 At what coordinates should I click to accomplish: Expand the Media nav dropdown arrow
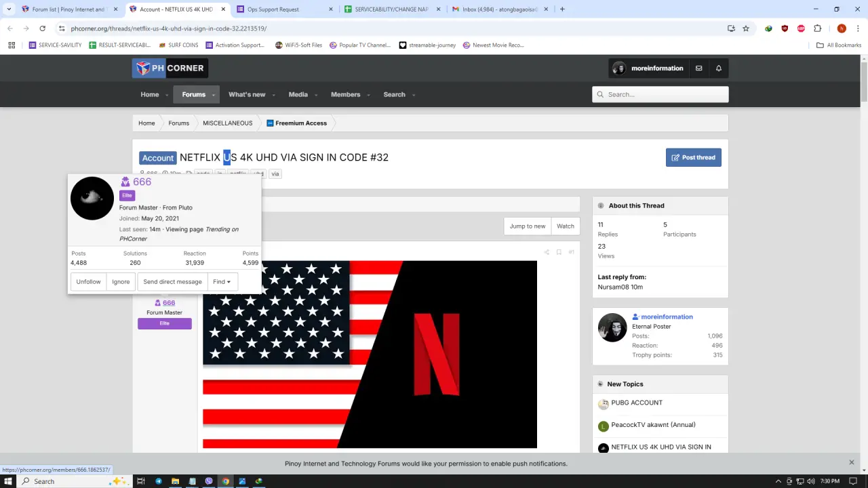(x=316, y=95)
